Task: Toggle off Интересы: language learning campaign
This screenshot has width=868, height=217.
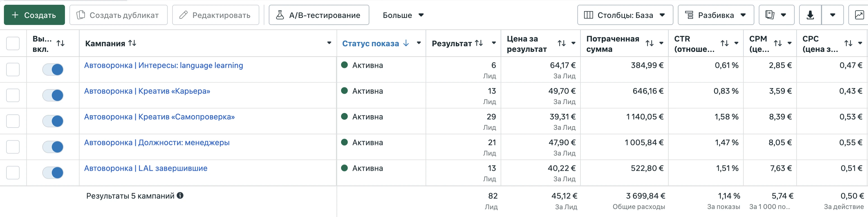Action: [x=53, y=70]
